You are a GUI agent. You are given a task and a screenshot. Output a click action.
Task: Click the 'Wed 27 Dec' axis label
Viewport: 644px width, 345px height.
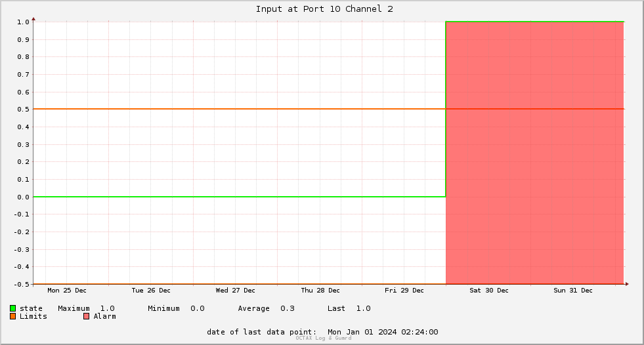235,290
